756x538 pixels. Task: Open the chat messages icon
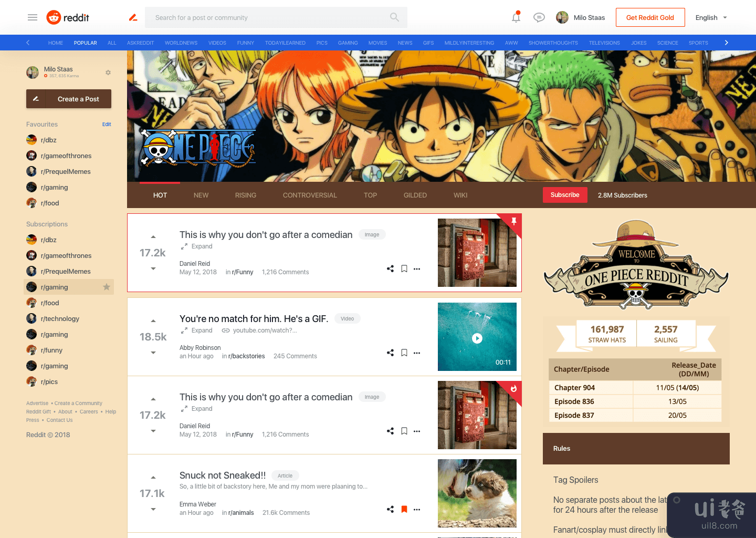pos(539,17)
